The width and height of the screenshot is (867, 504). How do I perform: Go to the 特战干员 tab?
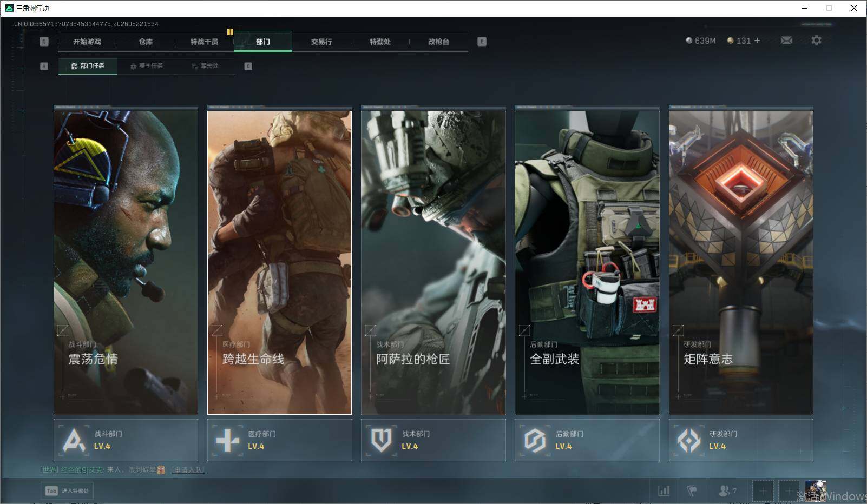click(204, 42)
